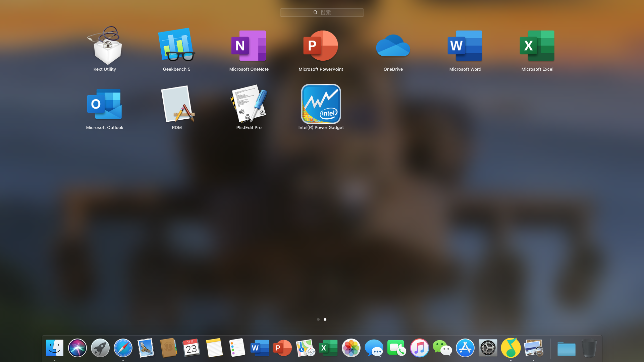Launch WeChat from the Dock

[x=442, y=348]
